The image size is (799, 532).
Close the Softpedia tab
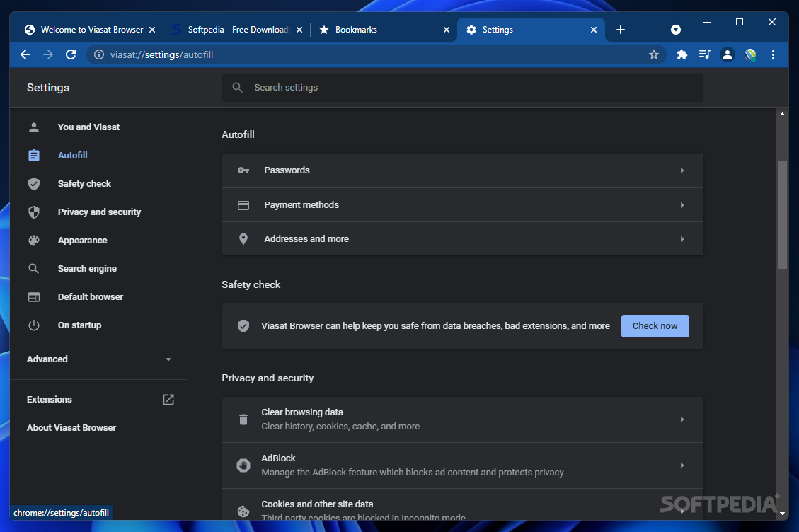coord(299,30)
